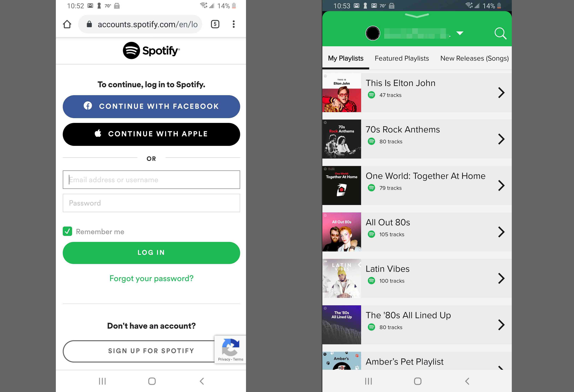Click the lock icon in browser address bar
The width and height of the screenshot is (574, 392).
pos(91,24)
